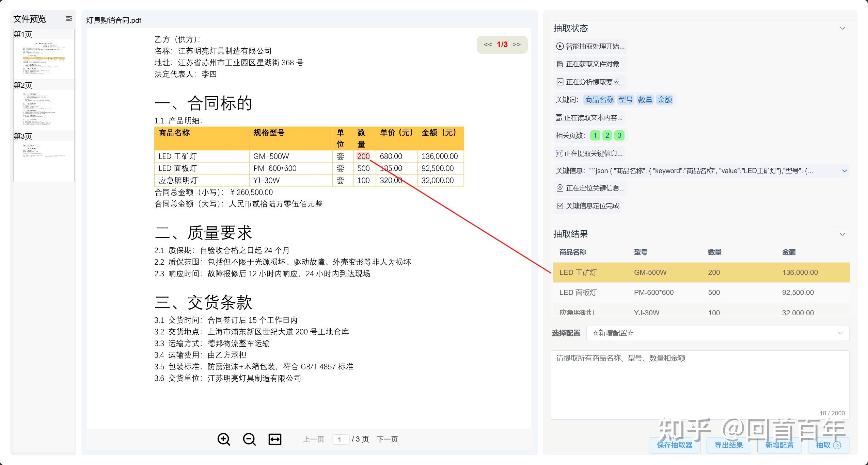The height and width of the screenshot is (465, 868).
Task: Zoom out of the contract document
Action: click(x=250, y=439)
